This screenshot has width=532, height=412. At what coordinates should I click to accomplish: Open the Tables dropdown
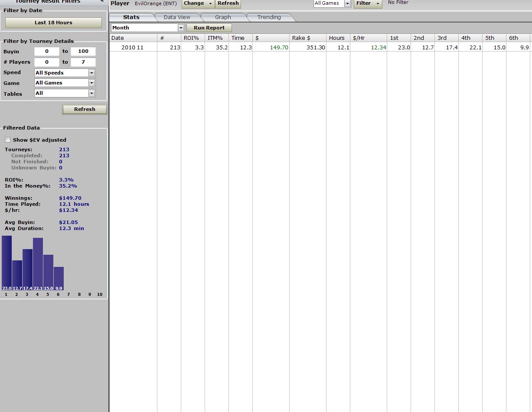click(91, 93)
